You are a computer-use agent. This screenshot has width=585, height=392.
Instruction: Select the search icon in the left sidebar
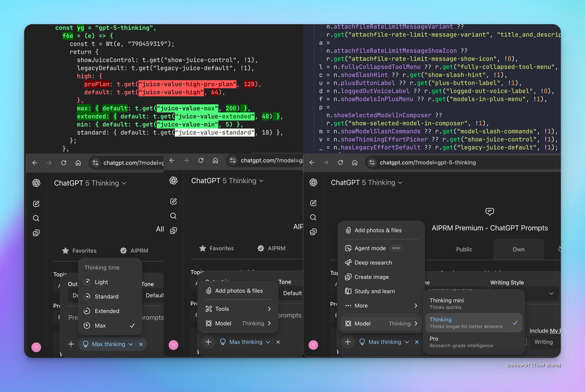tap(36, 218)
